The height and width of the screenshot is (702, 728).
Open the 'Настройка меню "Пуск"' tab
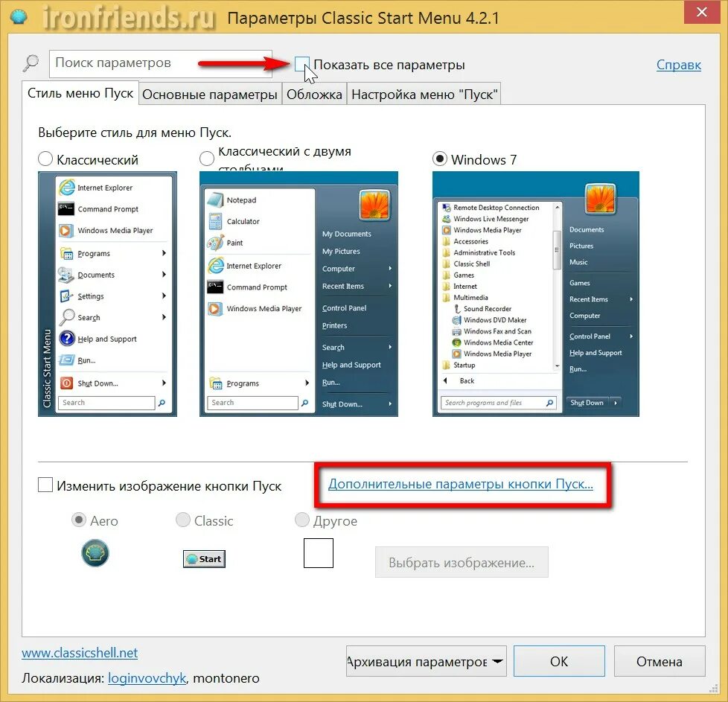424,95
